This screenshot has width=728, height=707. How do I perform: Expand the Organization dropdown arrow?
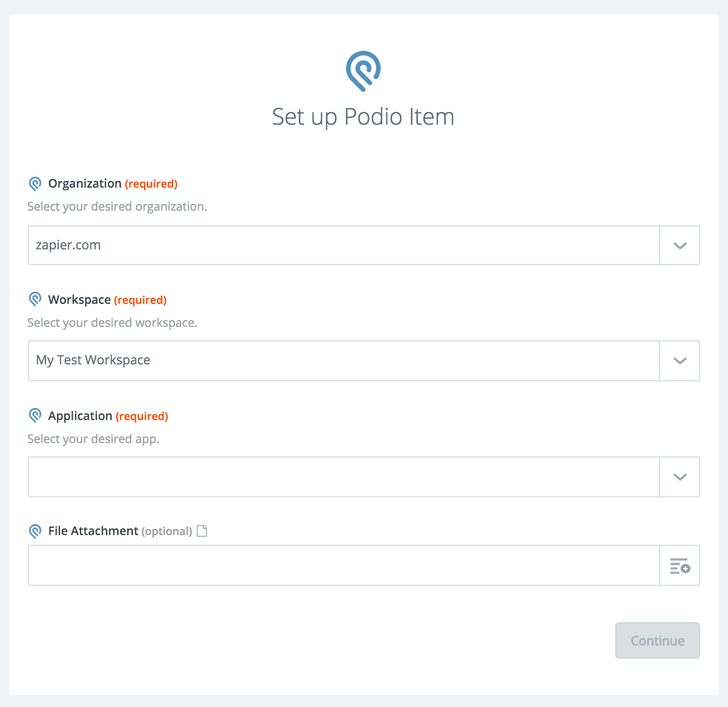[x=680, y=245]
